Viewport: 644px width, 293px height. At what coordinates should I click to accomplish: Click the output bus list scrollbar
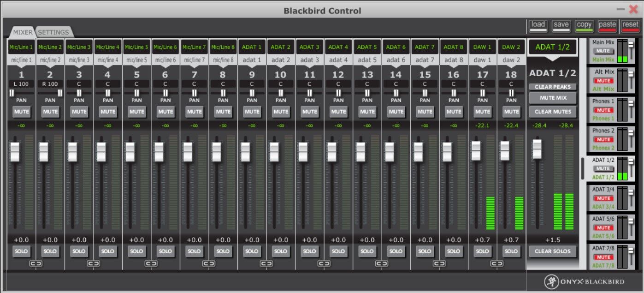click(x=583, y=168)
